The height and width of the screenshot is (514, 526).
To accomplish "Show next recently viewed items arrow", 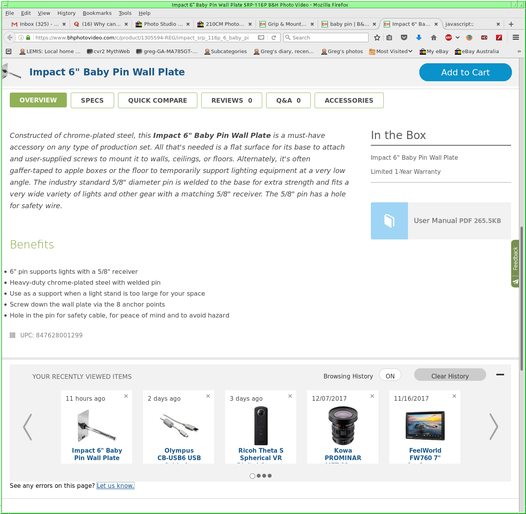I will (x=493, y=426).
